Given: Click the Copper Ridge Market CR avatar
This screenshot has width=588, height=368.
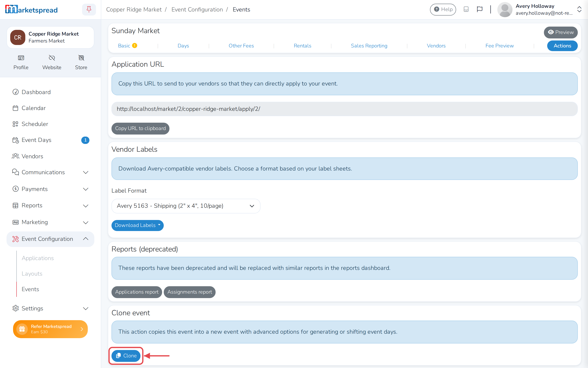Looking at the screenshot, I should point(18,37).
